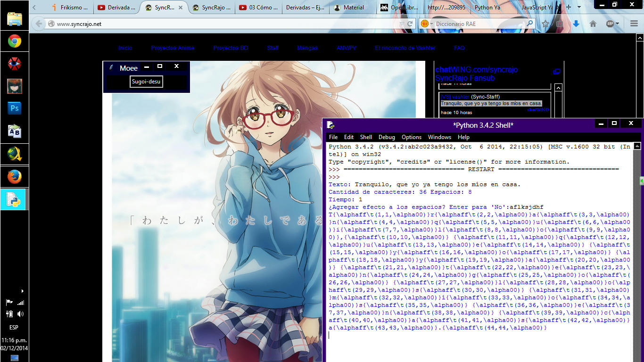This screenshot has width=644, height=362.
Task: Open URL history dropdown in address bar
Action: click(402, 24)
